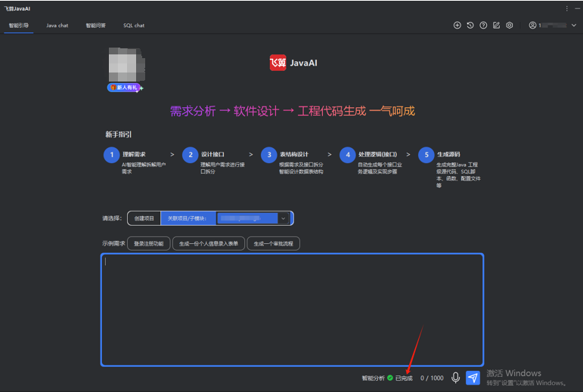Click the 新手指引 heading
Viewport: 583px width, 392px height.
[118, 134]
